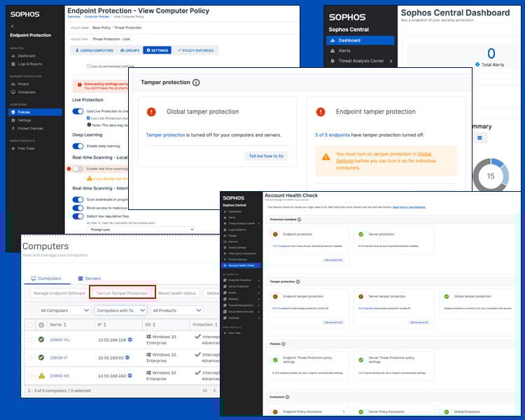Screen dimensions: 525x420
Task: Click the Logs & Reports sidebar icon
Action: click(12, 64)
